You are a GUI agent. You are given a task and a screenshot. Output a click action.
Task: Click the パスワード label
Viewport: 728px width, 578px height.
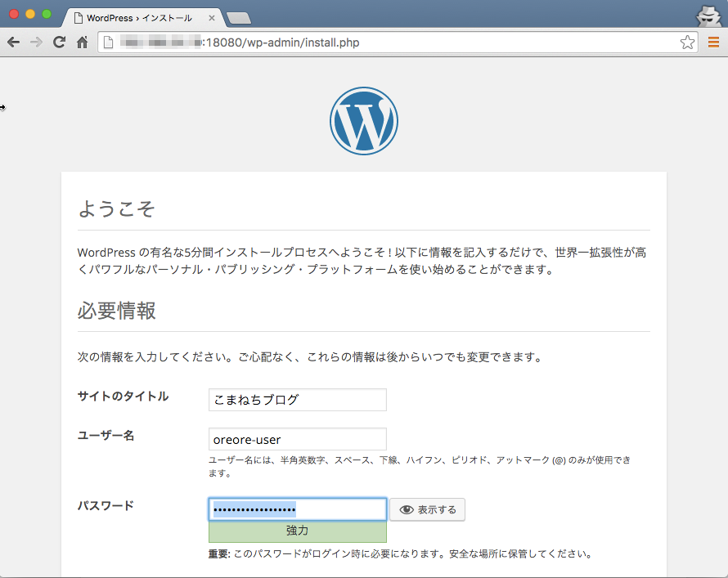106,505
